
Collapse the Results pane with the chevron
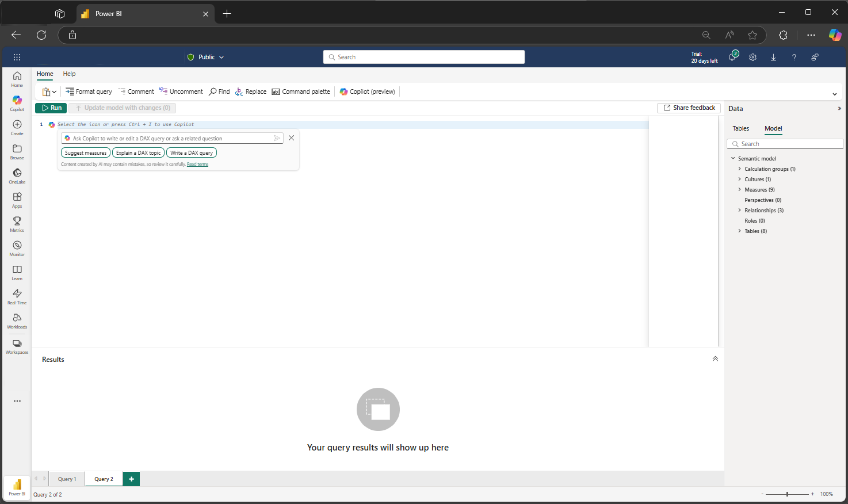tap(715, 359)
